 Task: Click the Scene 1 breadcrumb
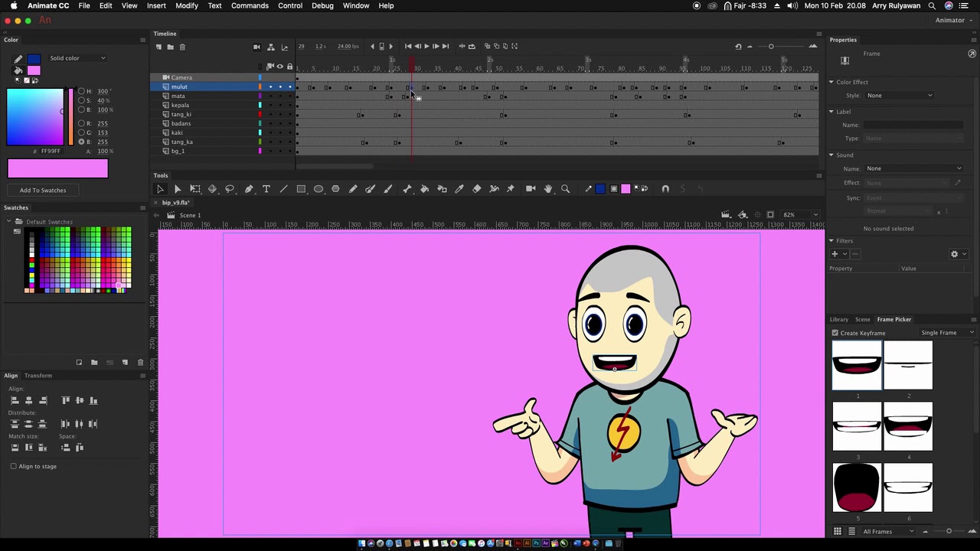tap(189, 215)
